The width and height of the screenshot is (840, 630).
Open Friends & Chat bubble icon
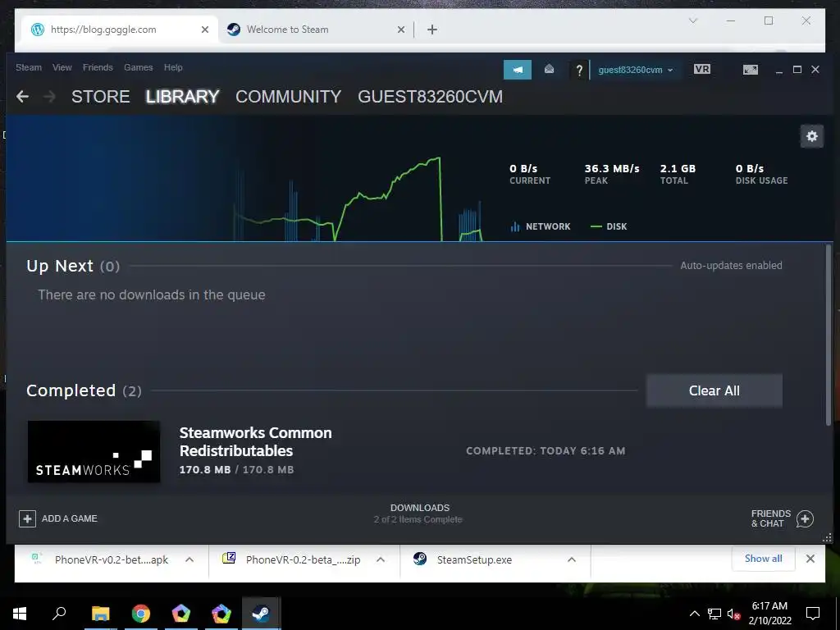(x=806, y=518)
